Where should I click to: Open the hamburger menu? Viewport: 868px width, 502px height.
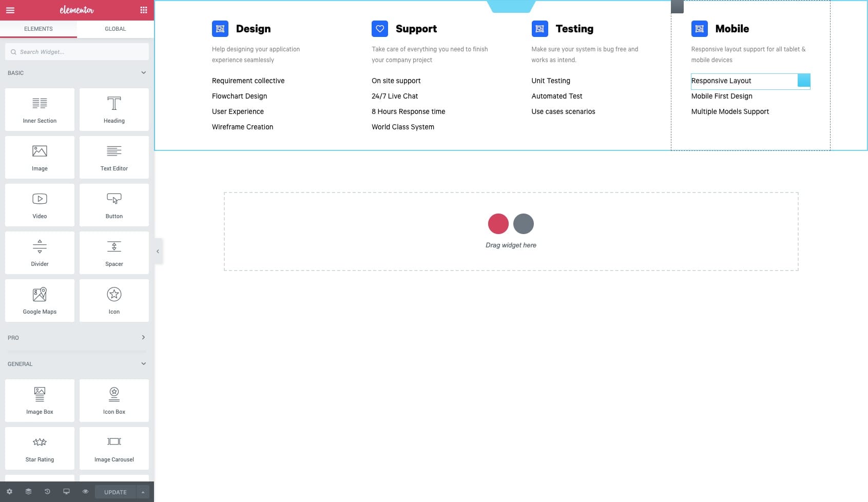(x=10, y=10)
